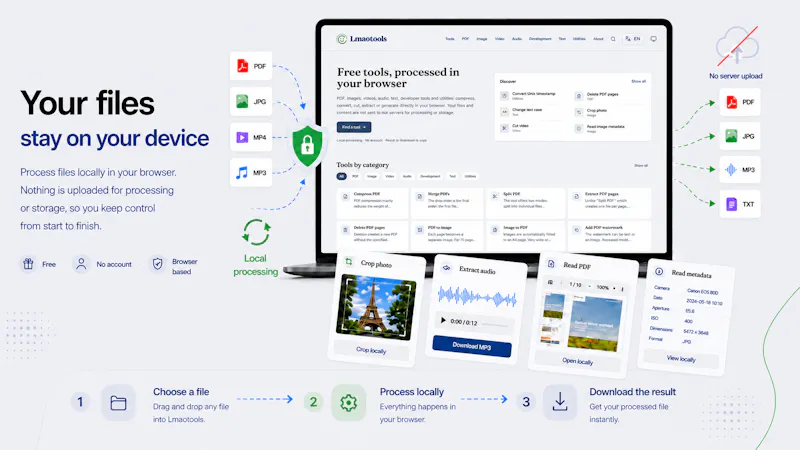Screen dimensions: 800x450
Task: Go to the About page link
Action: [x=598, y=39]
